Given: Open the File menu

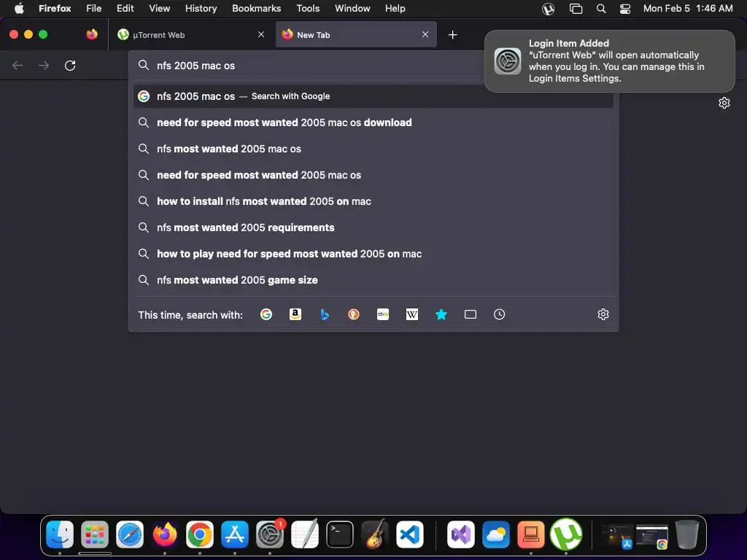Looking at the screenshot, I should tap(94, 8).
